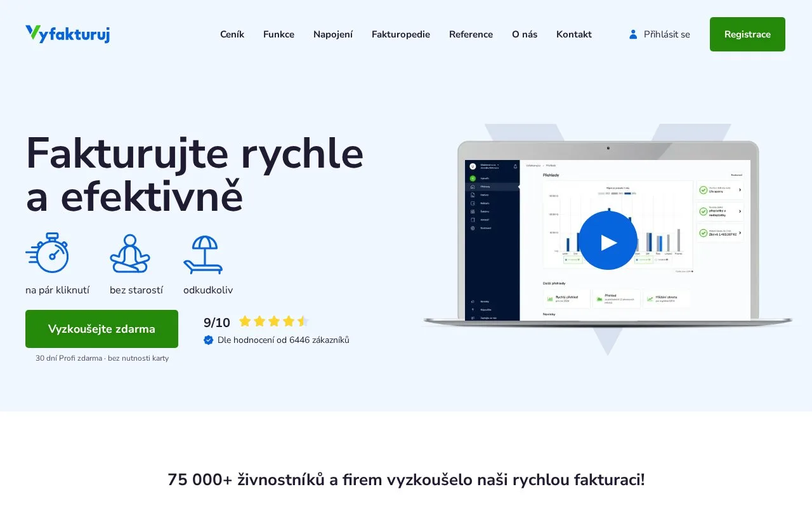Click the '30 dní Profi zdarma' note
This screenshot has height=508, width=812.
pyautogui.click(x=102, y=358)
